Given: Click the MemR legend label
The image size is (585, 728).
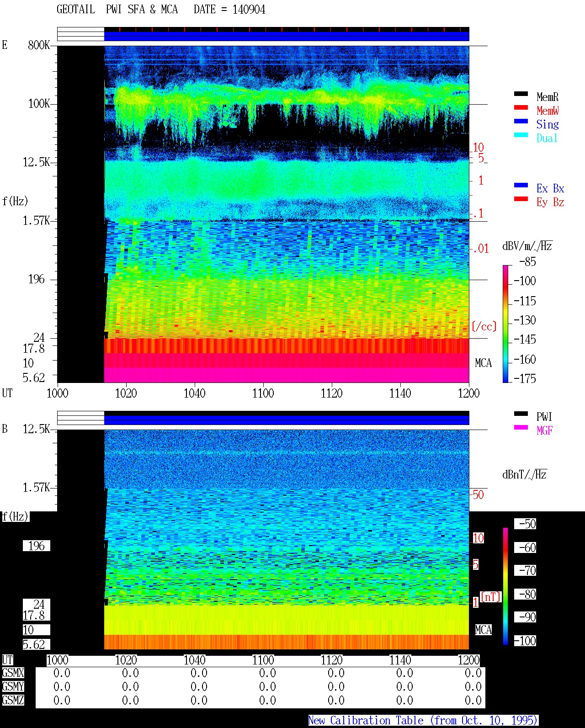Looking at the screenshot, I should 548,97.
